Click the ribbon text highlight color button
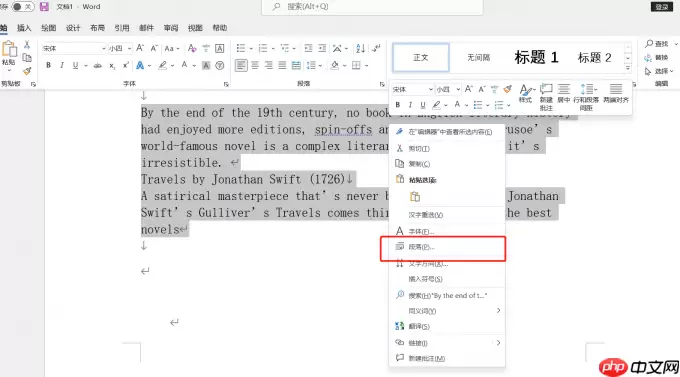The height and width of the screenshot is (377, 680). (163, 66)
